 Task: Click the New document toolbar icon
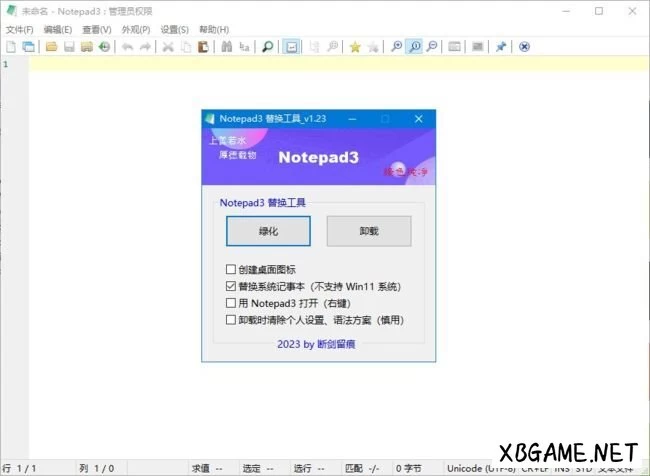coord(10,47)
